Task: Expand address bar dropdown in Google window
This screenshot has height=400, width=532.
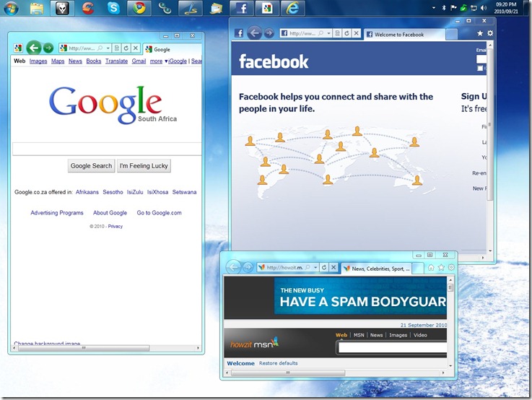Action: [108, 48]
